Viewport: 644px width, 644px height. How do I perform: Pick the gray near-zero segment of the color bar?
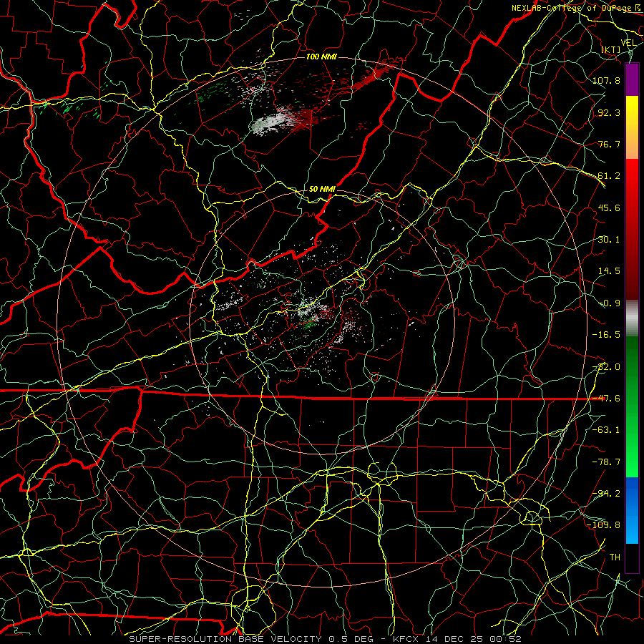click(x=632, y=316)
